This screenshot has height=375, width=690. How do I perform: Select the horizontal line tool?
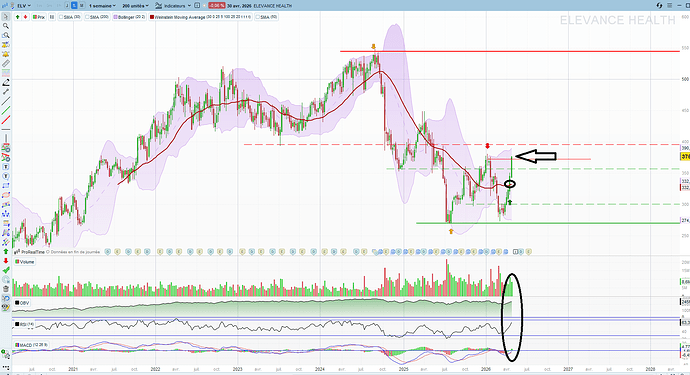point(6,129)
